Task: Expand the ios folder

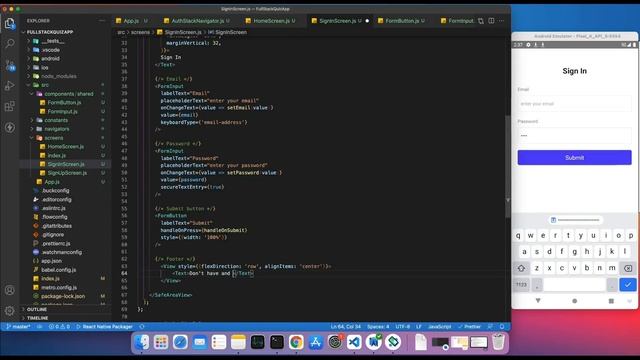Action: click(45, 67)
